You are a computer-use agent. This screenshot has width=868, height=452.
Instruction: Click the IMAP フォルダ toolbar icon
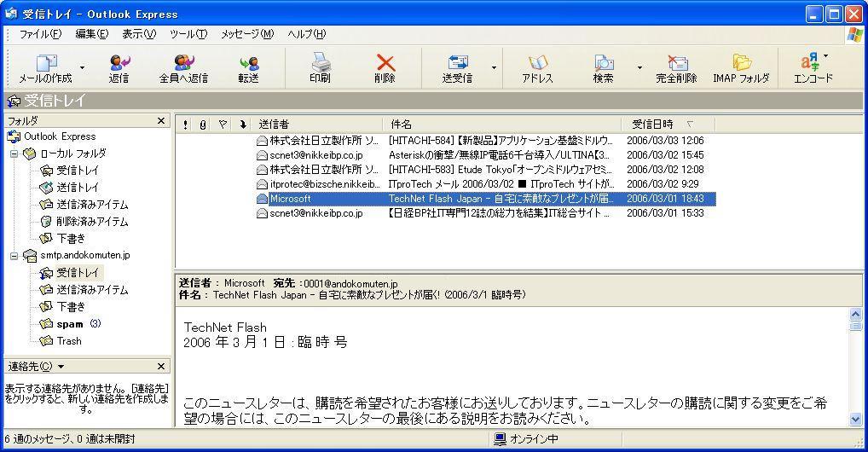[741, 61]
